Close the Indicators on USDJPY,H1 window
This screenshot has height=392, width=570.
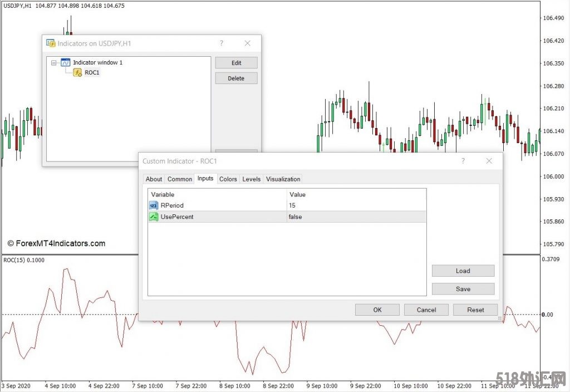click(x=248, y=43)
